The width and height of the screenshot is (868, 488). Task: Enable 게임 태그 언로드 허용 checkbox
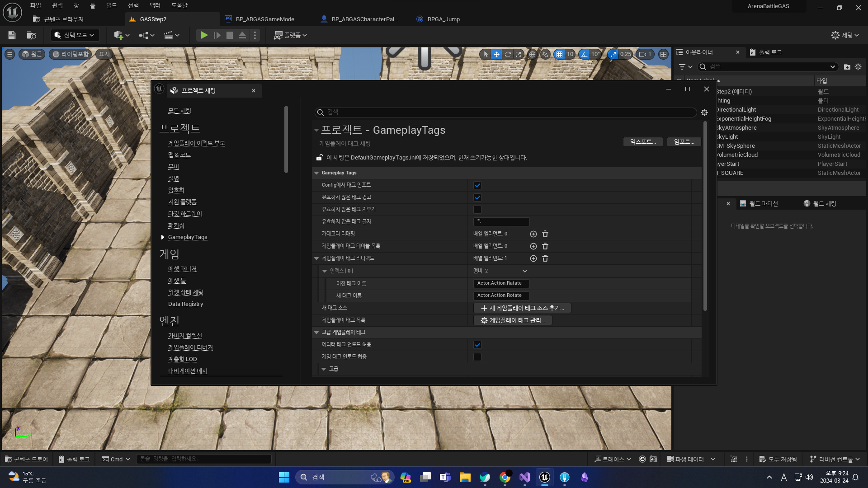(477, 357)
